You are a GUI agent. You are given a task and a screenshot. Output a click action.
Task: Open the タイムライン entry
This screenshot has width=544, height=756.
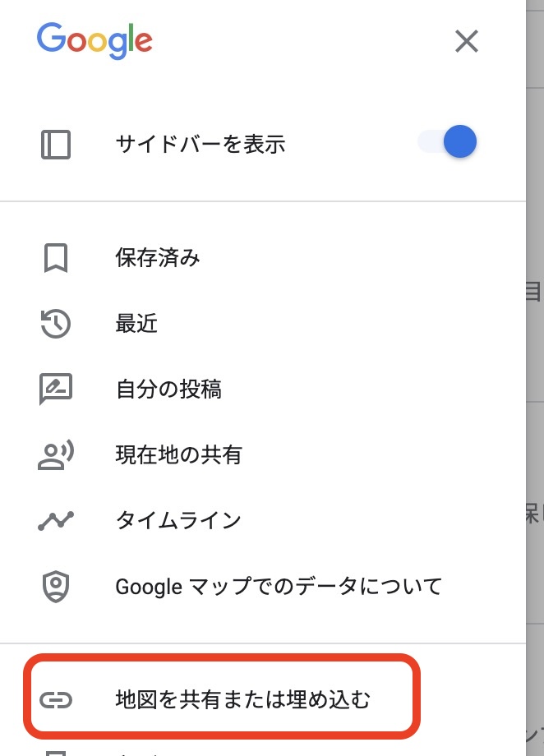pyautogui.click(x=178, y=520)
